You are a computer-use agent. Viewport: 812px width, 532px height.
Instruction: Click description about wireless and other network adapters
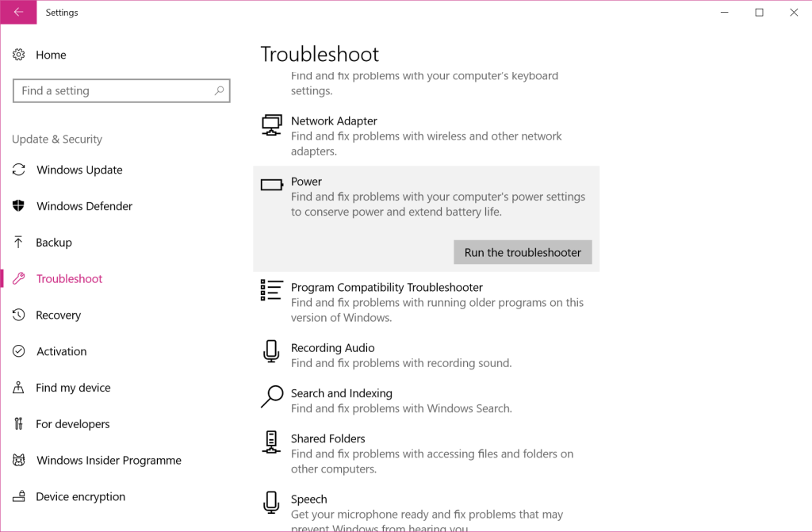coord(426,144)
